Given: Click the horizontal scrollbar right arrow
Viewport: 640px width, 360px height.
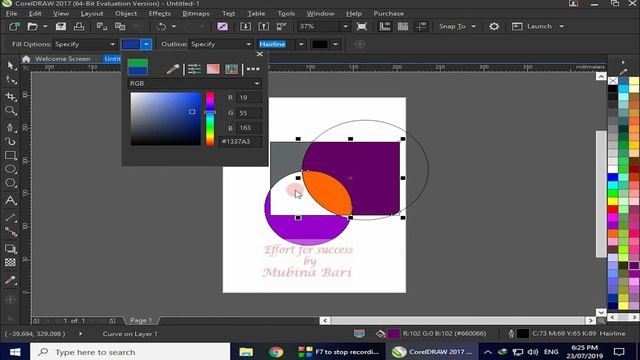Looking at the screenshot, I should (590, 320).
